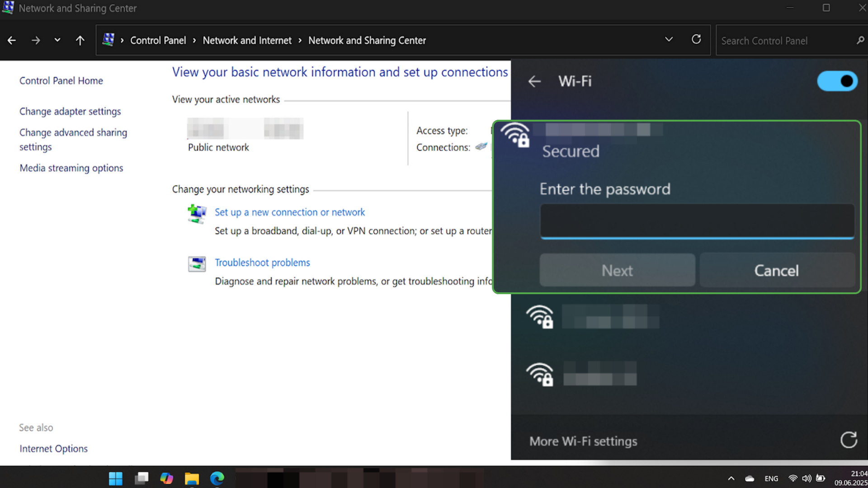The width and height of the screenshot is (868, 488).
Task: Open Network and Internet breadcrumb
Action: pos(247,41)
